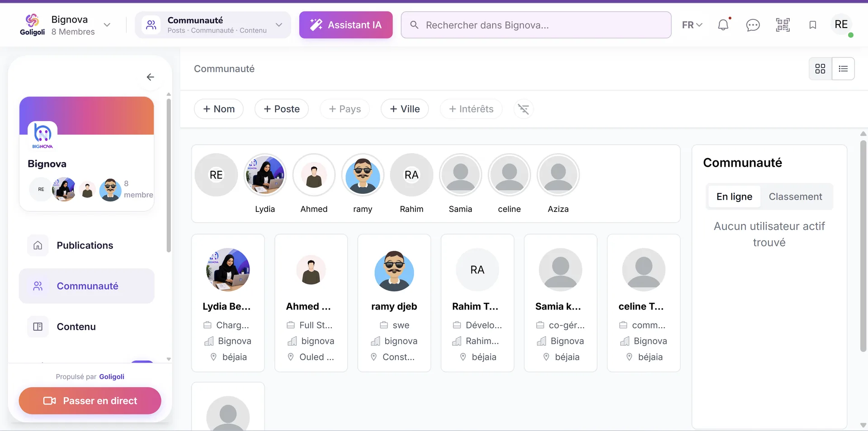Launch the Assistant IA button
Image resolution: width=868 pixels, height=431 pixels.
click(346, 25)
